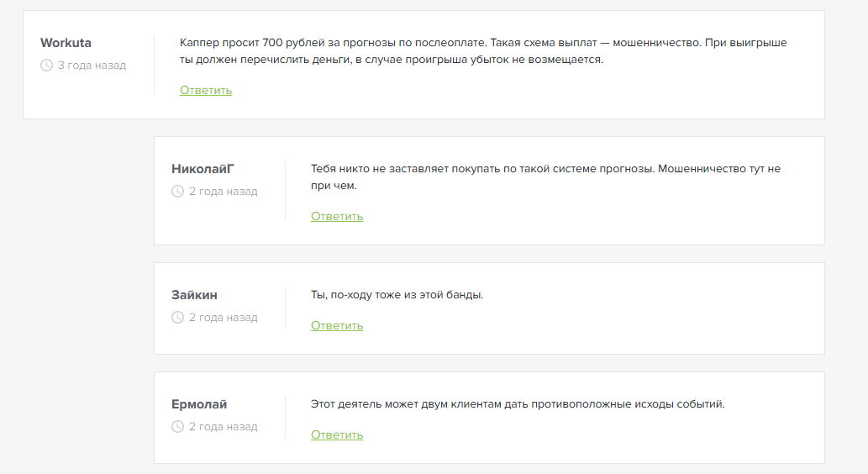Click Ответить under НиколайГ's comment
The image size is (868, 474).
coord(337,217)
